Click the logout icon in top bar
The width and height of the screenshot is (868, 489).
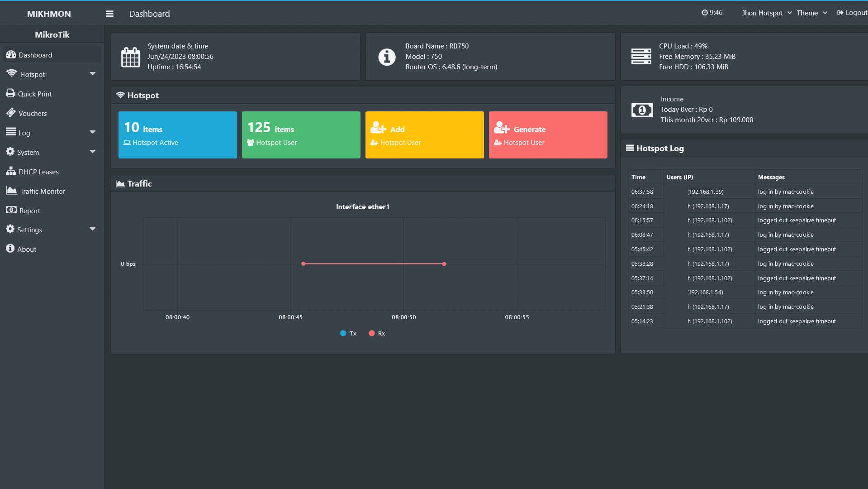[840, 13]
